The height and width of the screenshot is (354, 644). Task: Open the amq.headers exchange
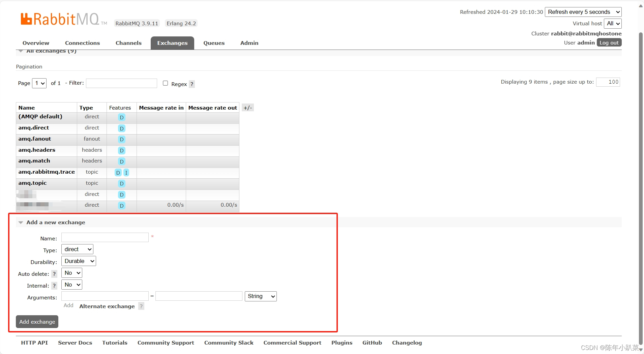[x=37, y=150]
